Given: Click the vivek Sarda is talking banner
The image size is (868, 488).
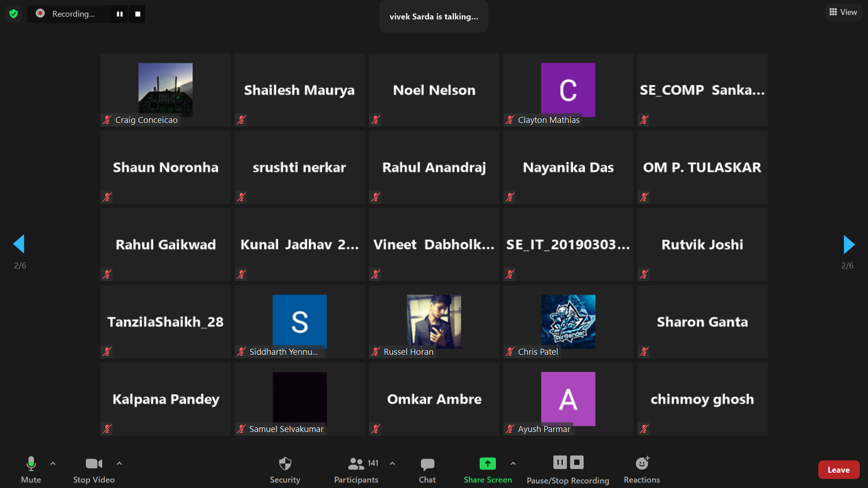Looking at the screenshot, I should [x=434, y=16].
